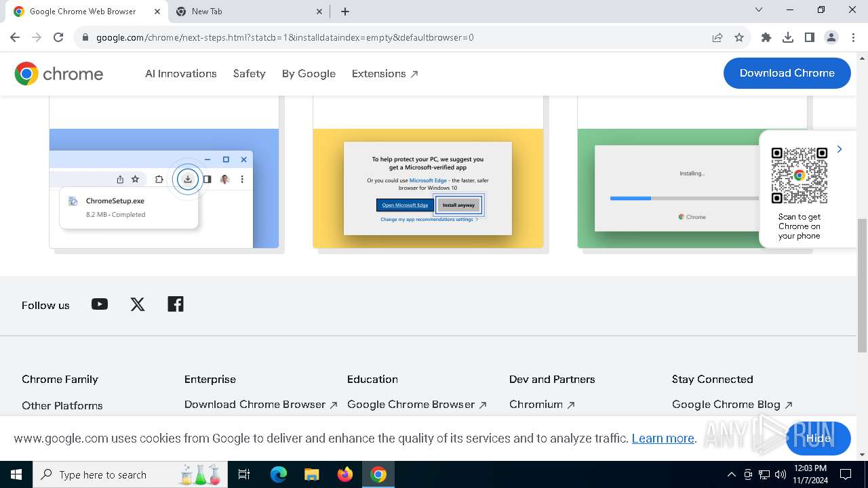Click the taskbar search box
This screenshot has width=868, height=488.
[x=131, y=474]
